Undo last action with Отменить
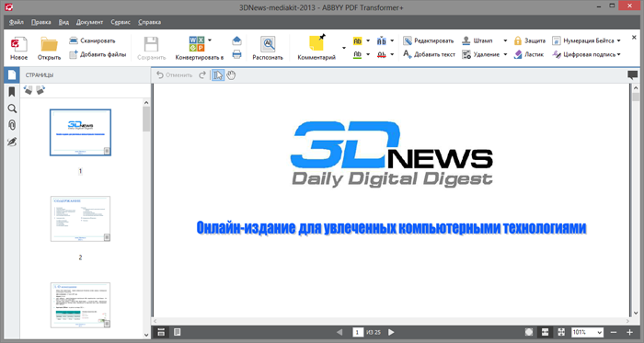 [x=174, y=75]
